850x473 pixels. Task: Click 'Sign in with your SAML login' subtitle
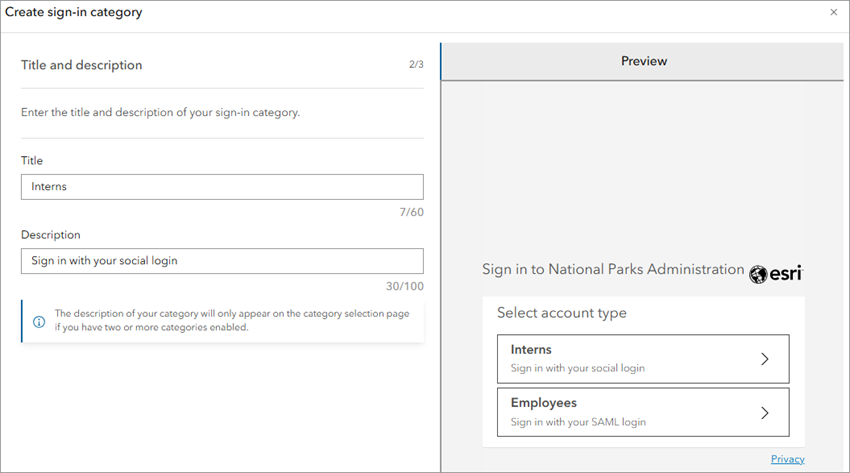tap(578, 422)
